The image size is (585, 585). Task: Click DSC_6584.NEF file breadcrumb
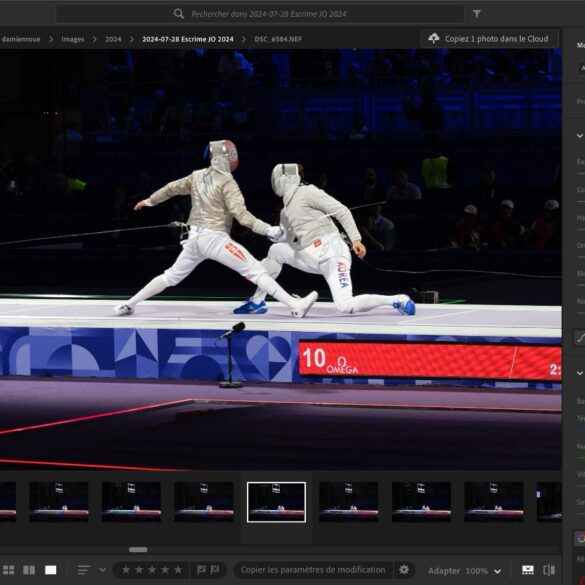coord(278,39)
